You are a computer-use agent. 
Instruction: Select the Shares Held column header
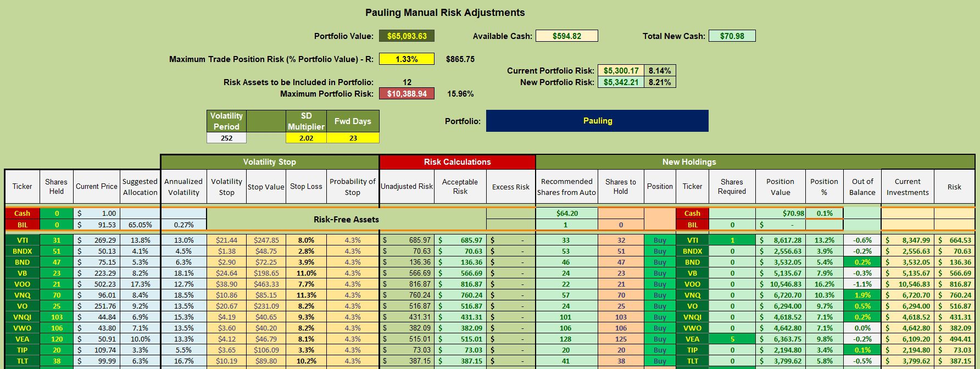[56, 187]
